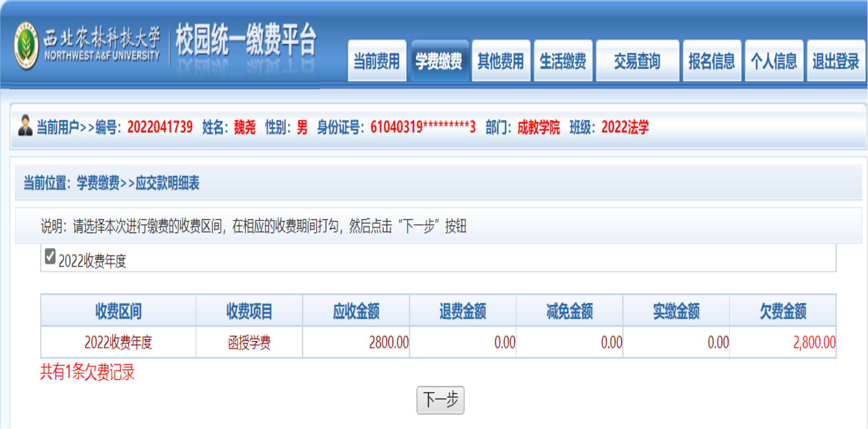The image size is (868, 429).
Task: Click the 2,800.00 owed amount
Action: (x=814, y=343)
